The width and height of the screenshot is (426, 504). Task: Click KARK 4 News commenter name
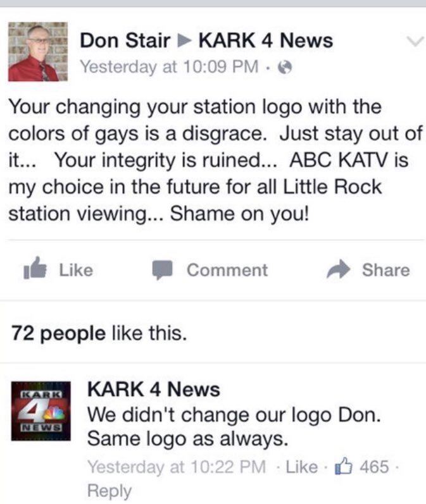(x=154, y=390)
